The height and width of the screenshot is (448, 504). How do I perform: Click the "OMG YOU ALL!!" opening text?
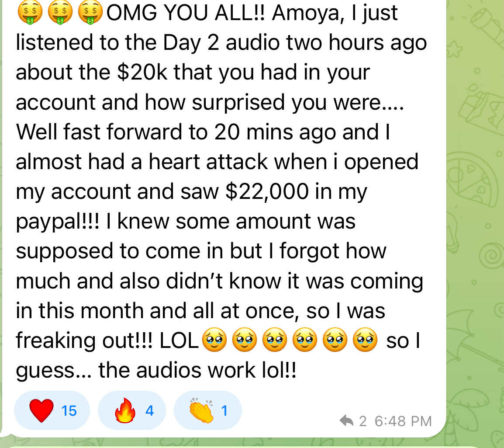click(x=186, y=13)
